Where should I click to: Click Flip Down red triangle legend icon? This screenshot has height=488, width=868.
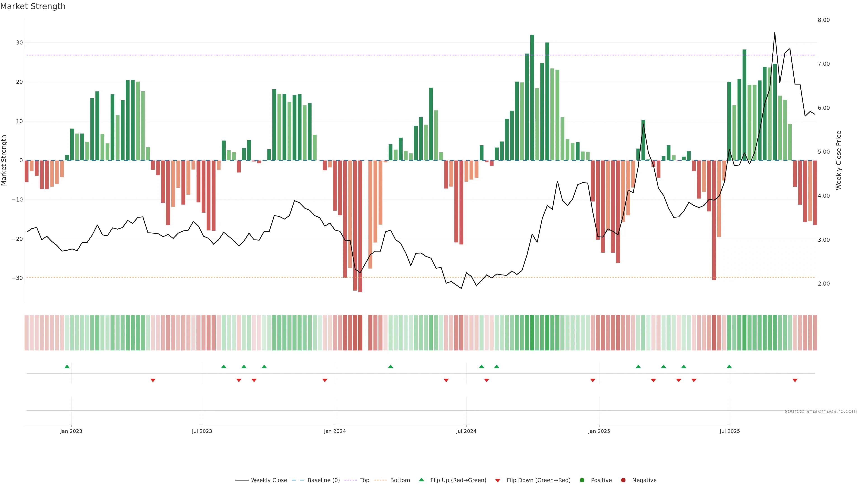click(498, 481)
